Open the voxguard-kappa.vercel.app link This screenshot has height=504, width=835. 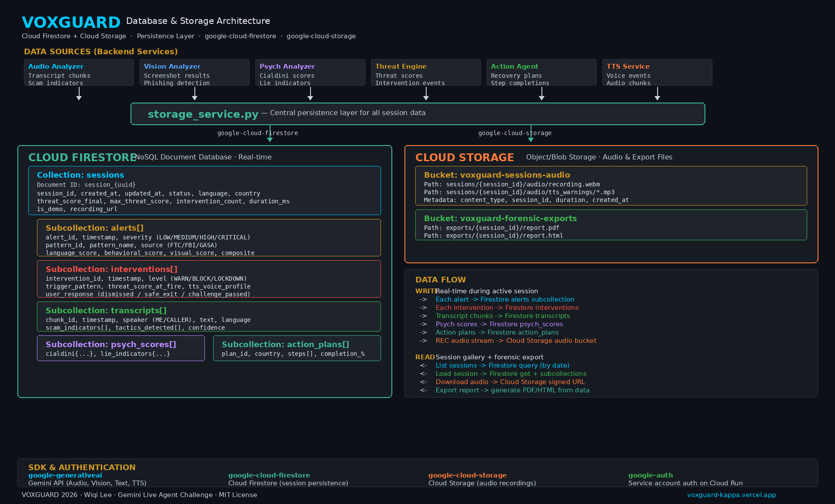coord(731,495)
